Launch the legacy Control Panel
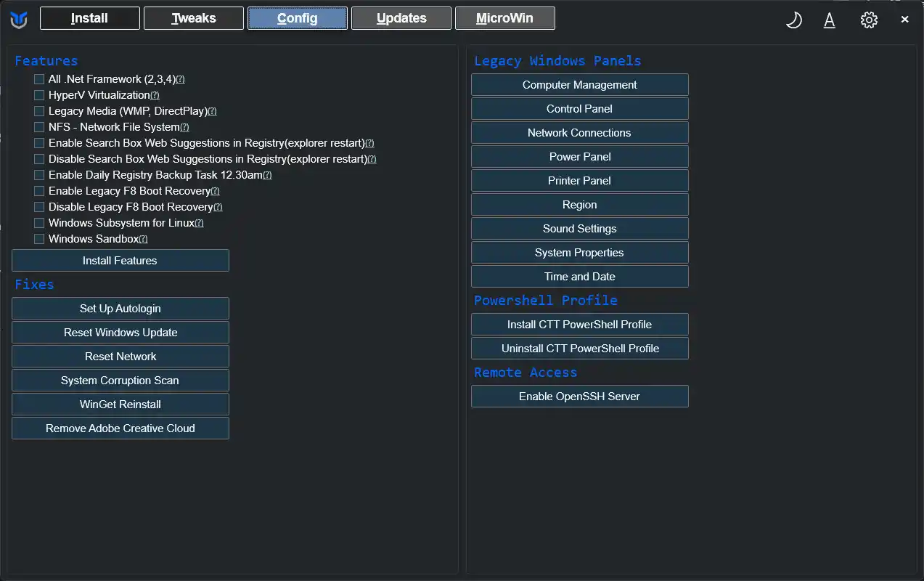 tap(580, 109)
